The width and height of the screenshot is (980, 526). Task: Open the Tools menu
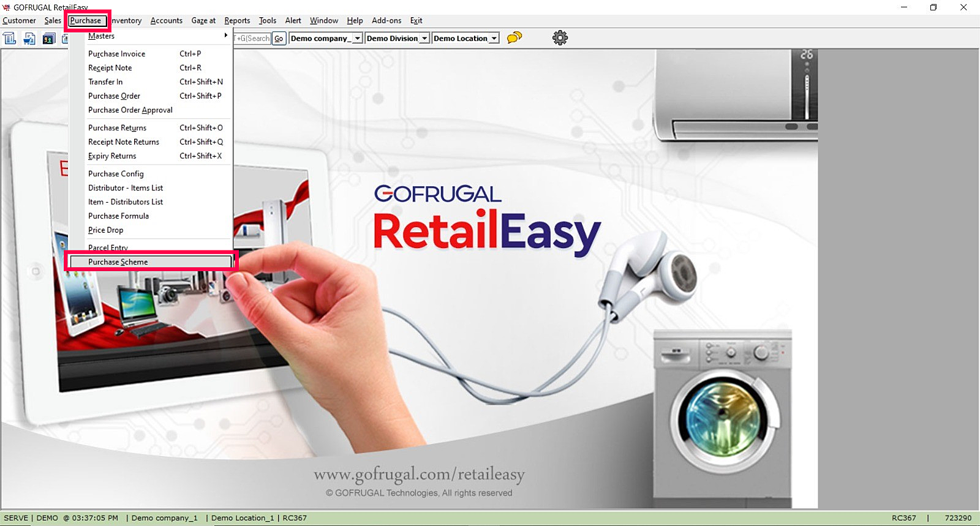(268, 21)
